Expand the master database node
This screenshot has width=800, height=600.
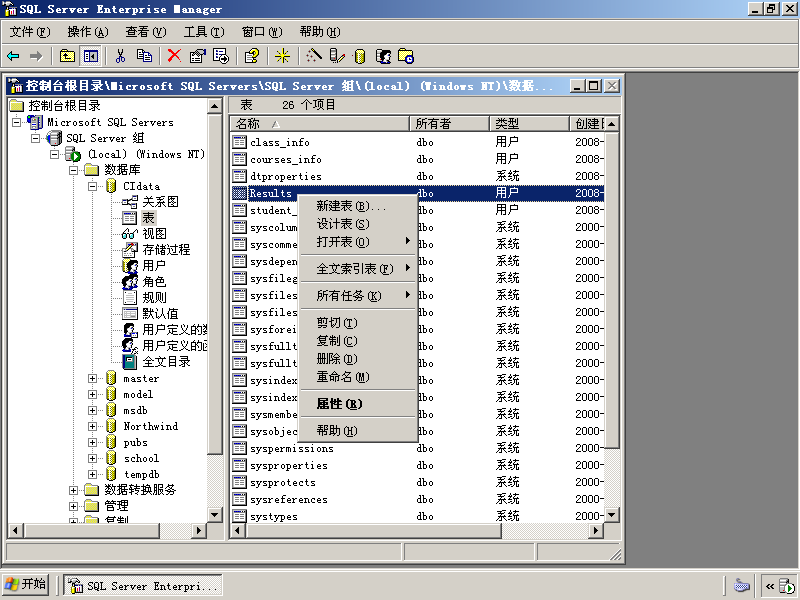(x=92, y=379)
